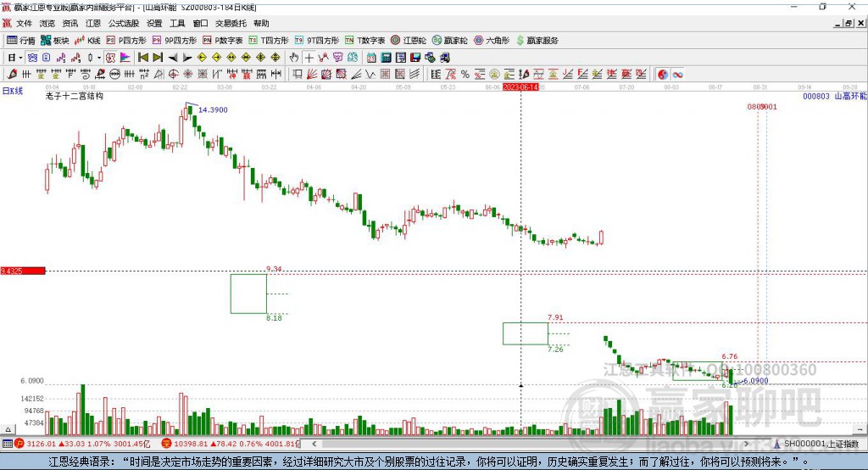
Task: Jump to last bar icon
Action: point(158,58)
